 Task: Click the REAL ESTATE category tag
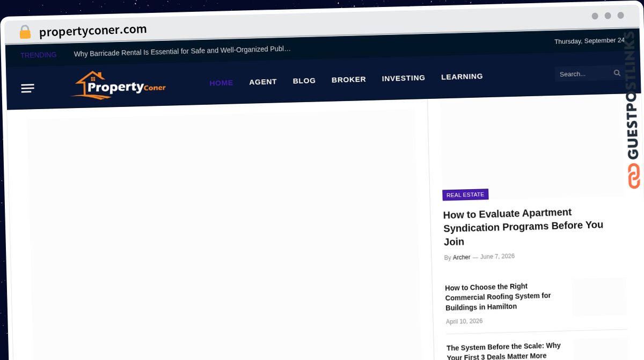point(465,195)
